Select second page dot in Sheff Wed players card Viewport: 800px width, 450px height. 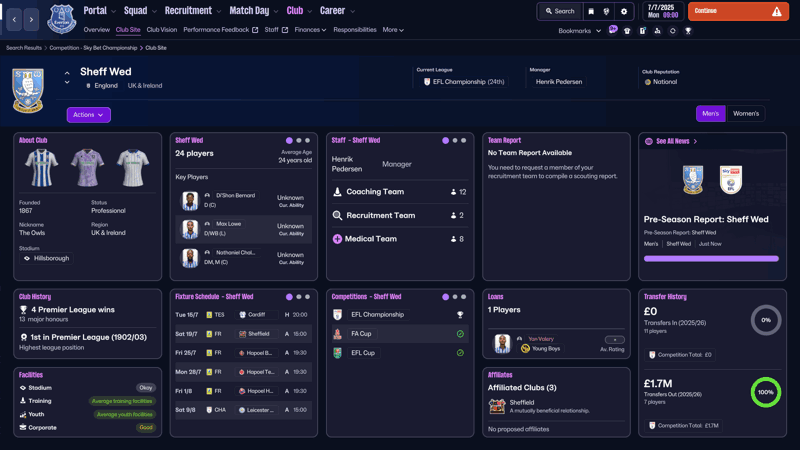pos(299,140)
